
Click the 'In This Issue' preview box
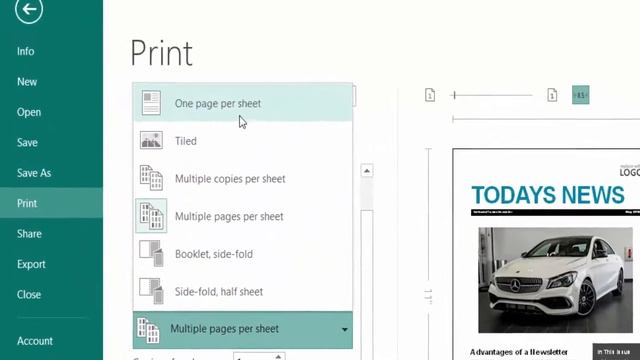pos(616,351)
